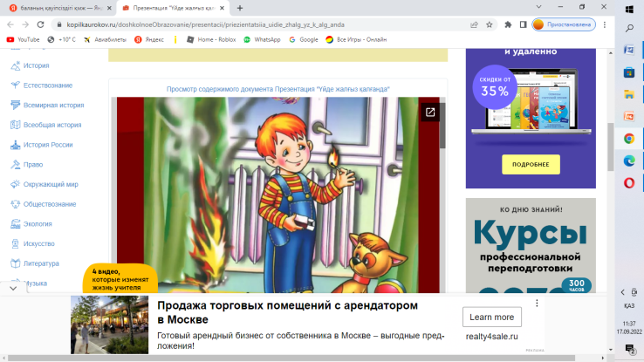This screenshot has height=362, width=644.
Task: Select the Презентация tab
Action: pyautogui.click(x=173, y=8)
